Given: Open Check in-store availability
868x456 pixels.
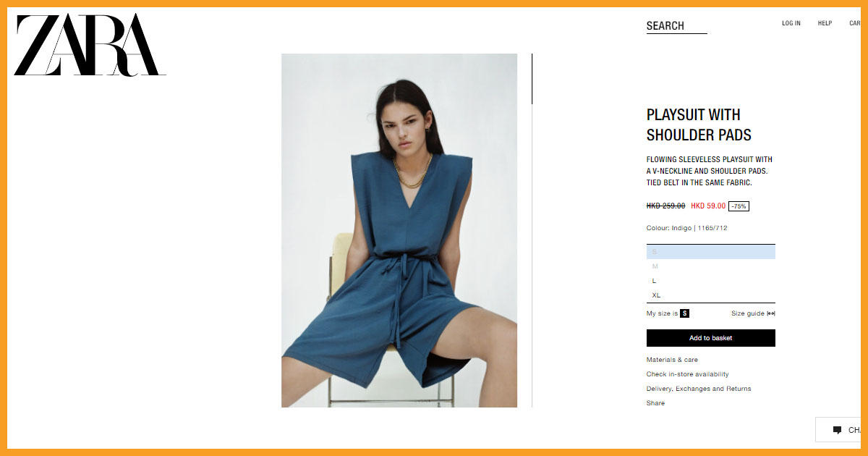Looking at the screenshot, I should pyautogui.click(x=687, y=374).
